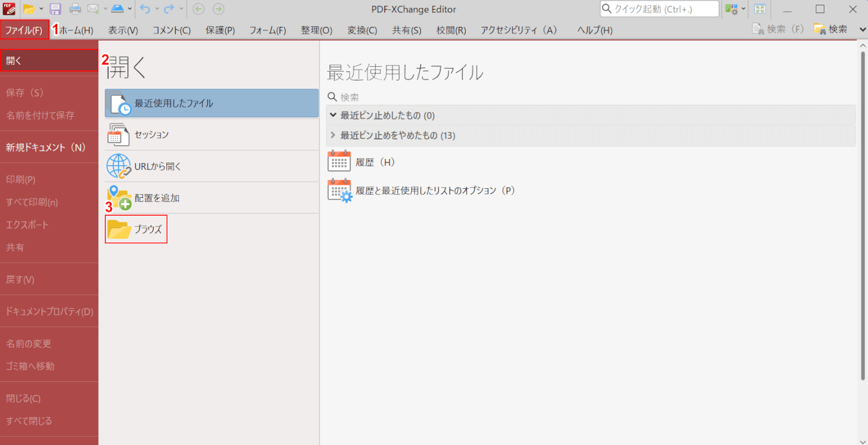868x445 pixels.
Task: Switch to the フォーム(F) tab
Action: 268,30
